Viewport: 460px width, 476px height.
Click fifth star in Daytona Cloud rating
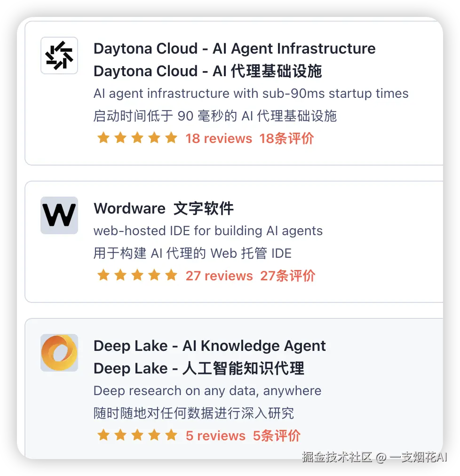click(x=172, y=138)
